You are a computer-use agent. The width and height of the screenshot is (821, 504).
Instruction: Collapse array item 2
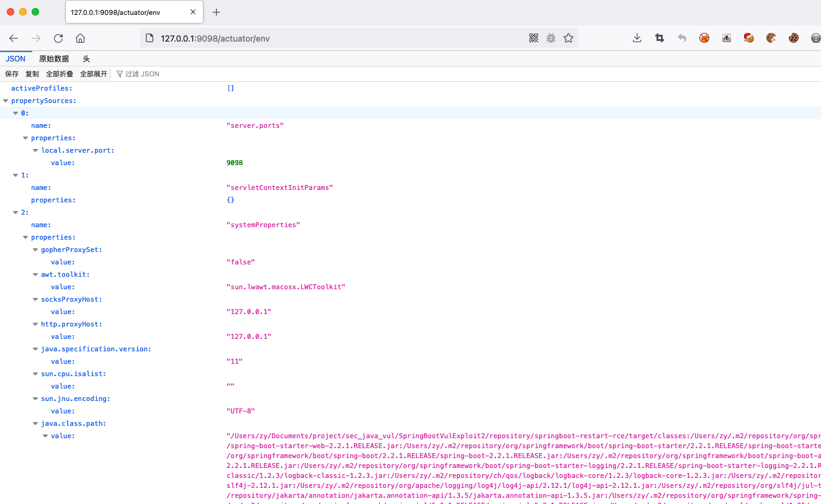pos(16,212)
